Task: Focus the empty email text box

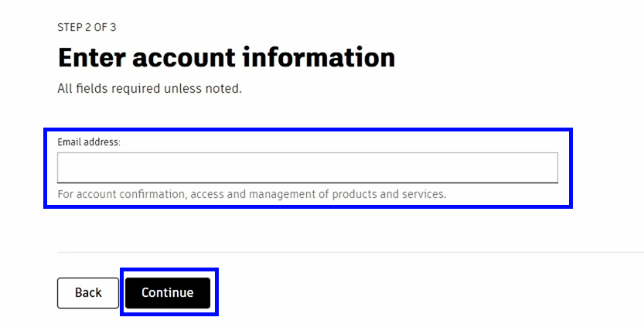Action: [307, 167]
